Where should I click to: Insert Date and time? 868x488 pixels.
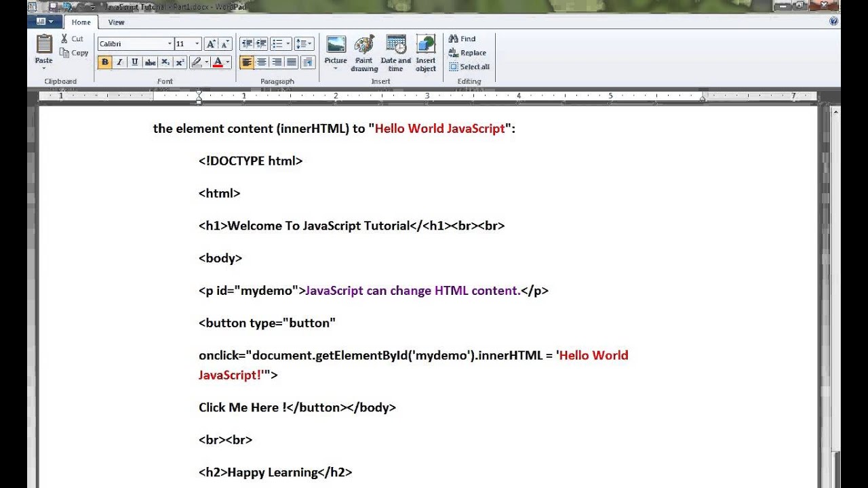tap(396, 53)
